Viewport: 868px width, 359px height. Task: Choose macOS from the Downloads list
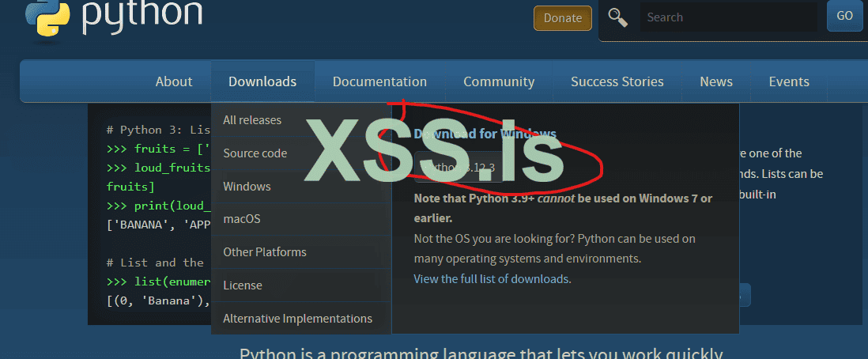242,219
